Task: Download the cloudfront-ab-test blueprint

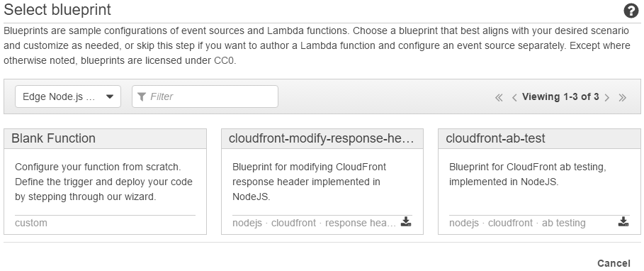Action: tap(623, 221)
